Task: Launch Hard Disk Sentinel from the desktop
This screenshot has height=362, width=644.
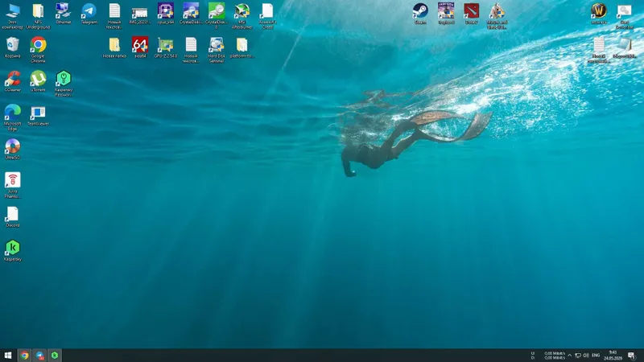Action: 217,49
